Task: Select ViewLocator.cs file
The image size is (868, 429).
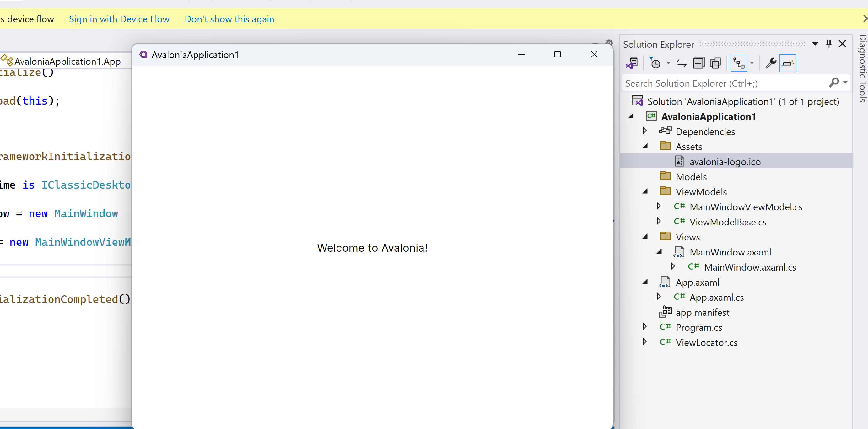Action: 707,342
